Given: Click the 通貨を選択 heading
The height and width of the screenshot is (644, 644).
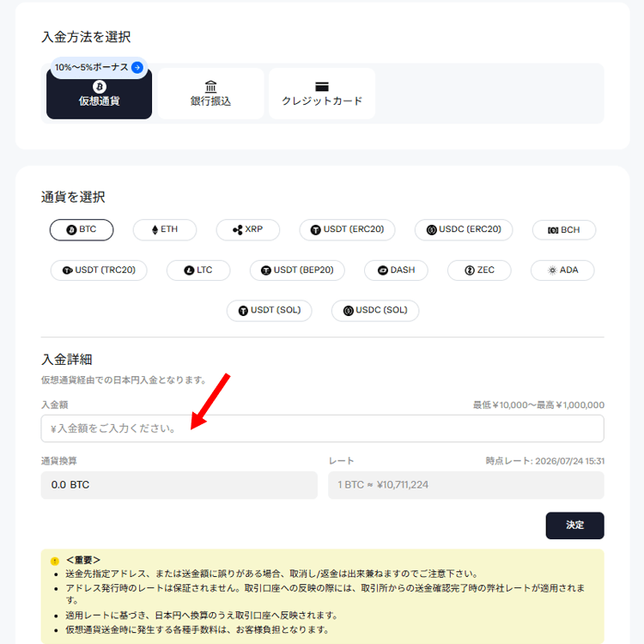Looking at the screenshot, I should coord(73,197).
